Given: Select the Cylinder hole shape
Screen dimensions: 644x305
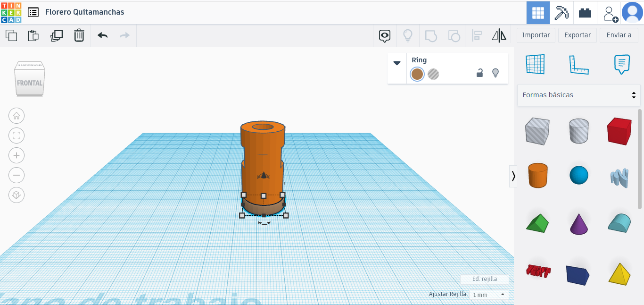Looking at the screenshot, I should tap(579, 131).
